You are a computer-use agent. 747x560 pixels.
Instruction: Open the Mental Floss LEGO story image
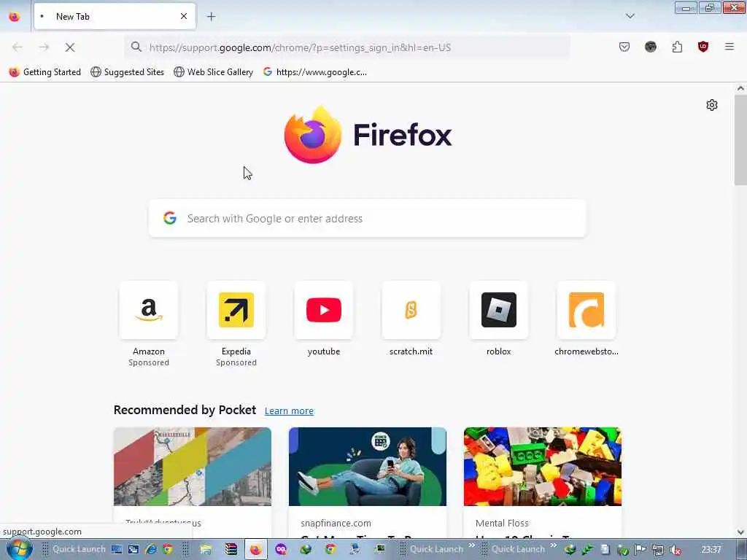pos(543,467)
